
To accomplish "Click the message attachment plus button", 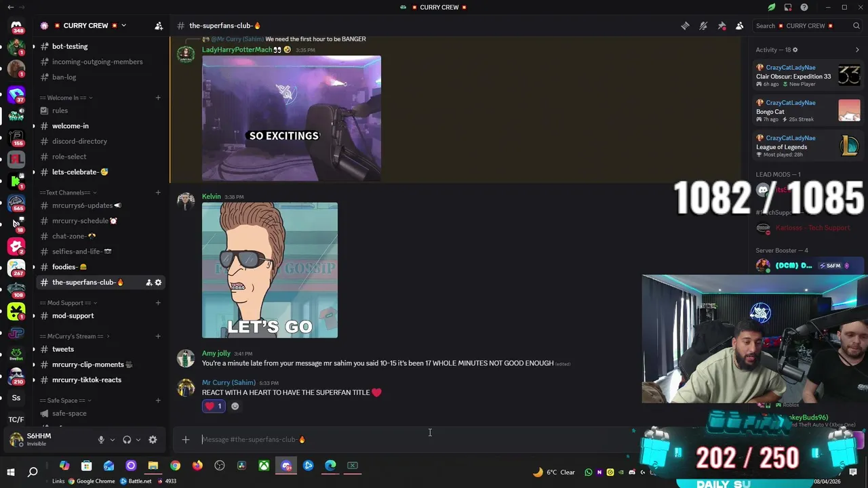I will [186, 440].
